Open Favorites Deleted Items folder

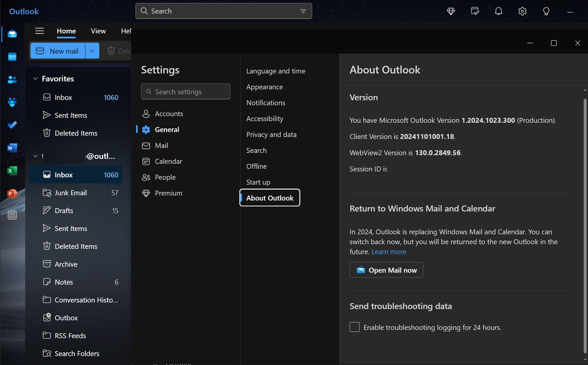point(76,133)
